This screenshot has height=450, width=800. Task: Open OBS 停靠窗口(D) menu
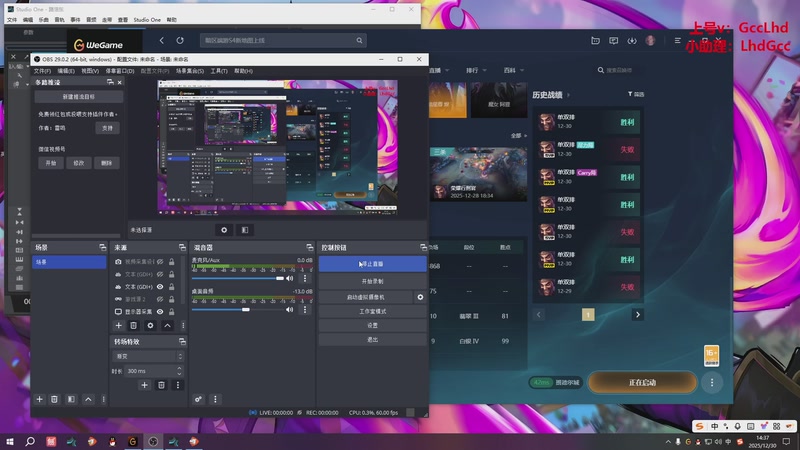pyautogui.click(x=120, y=71)
